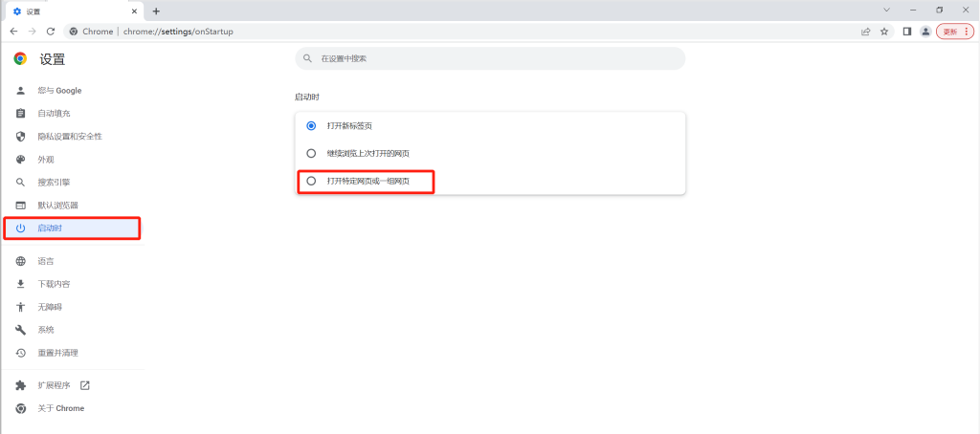This screenshot has width=980, height=434.
Task: Select the 打开特定网页或一组网页 radio option
Action: (x=311, y=181)
